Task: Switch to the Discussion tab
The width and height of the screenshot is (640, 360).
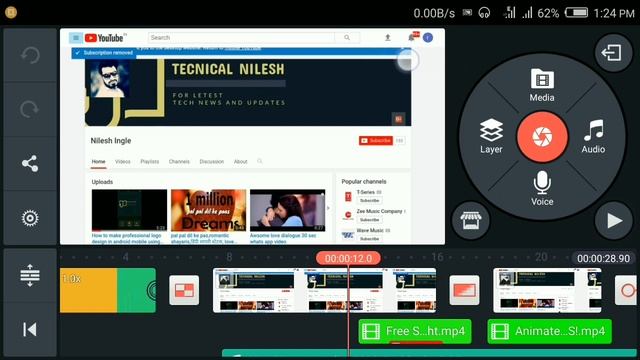Action: pos(211,162)
